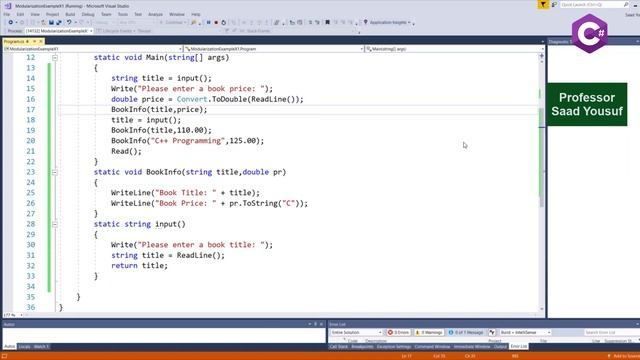Screen dimensions: 640x360
Task: Switch to the Locals tab
Action: click(24, 347)
